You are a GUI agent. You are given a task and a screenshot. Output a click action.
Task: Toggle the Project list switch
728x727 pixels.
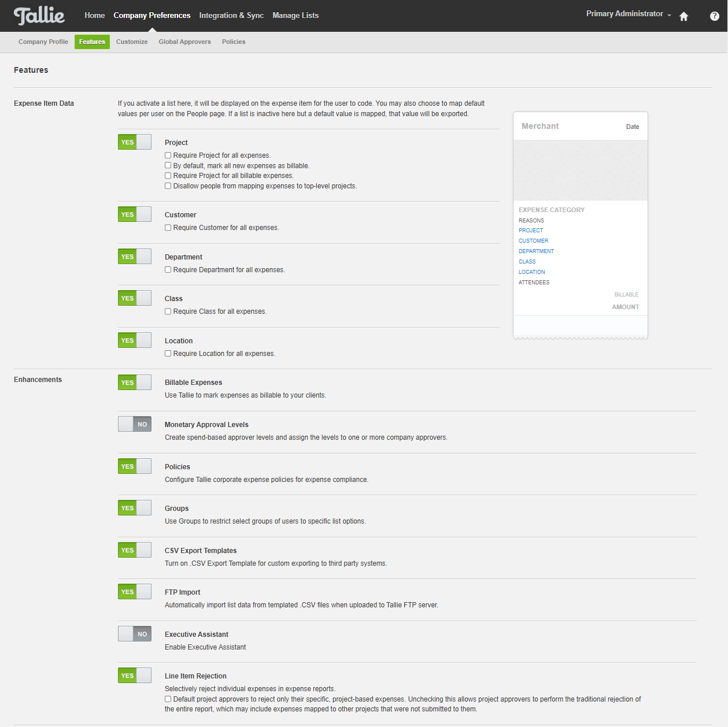[x=135, y=142]
